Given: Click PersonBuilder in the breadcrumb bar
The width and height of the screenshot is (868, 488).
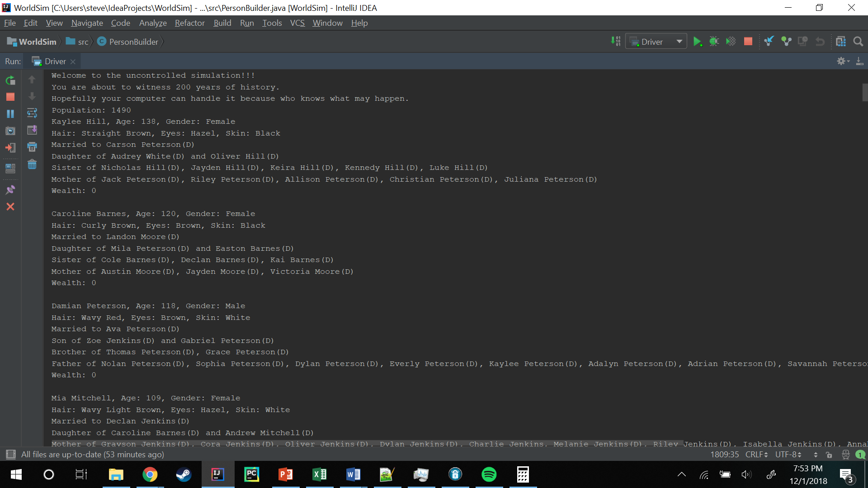Looking at the screenshot, I should pos(133,42).
